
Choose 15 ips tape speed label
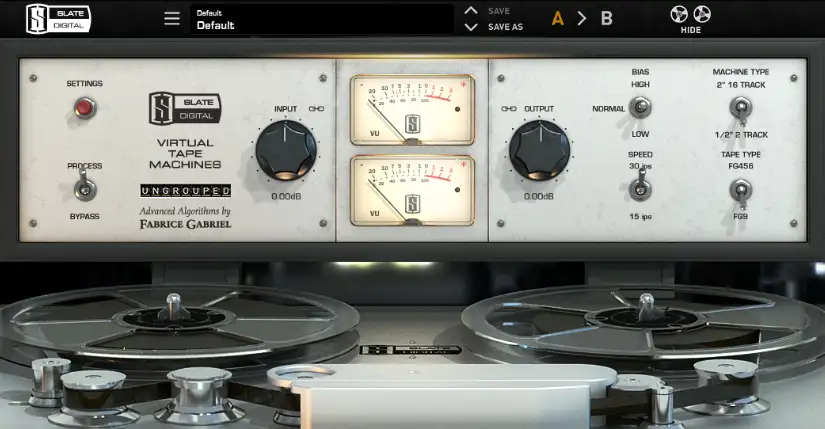click(640, 217)
